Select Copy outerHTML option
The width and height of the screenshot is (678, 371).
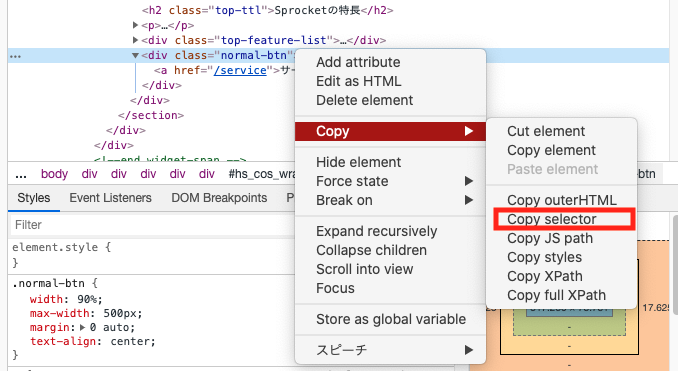click(561, 200)
